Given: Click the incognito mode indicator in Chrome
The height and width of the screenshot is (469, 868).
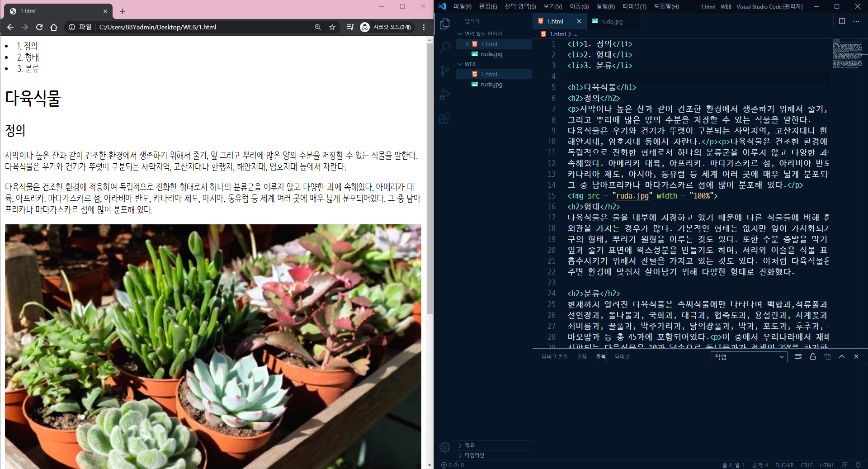Looking at the screenshot, I should pyautogui.click(x=386, y=27).
